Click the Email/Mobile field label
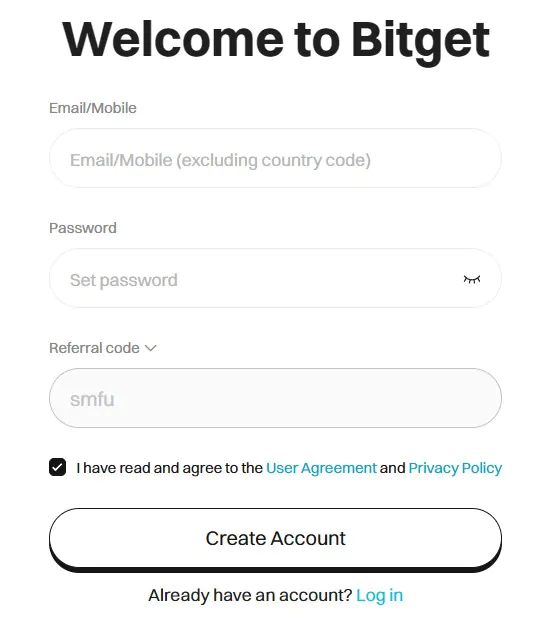 click(93, 108)
